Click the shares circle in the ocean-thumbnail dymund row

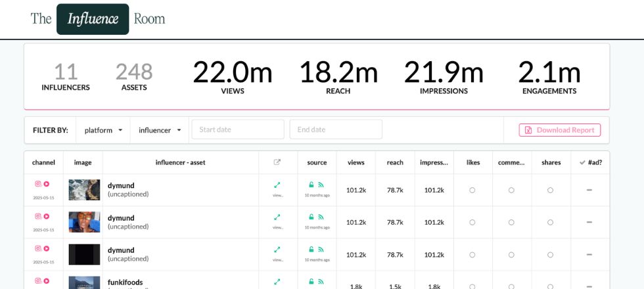click(x=551, y=190)
